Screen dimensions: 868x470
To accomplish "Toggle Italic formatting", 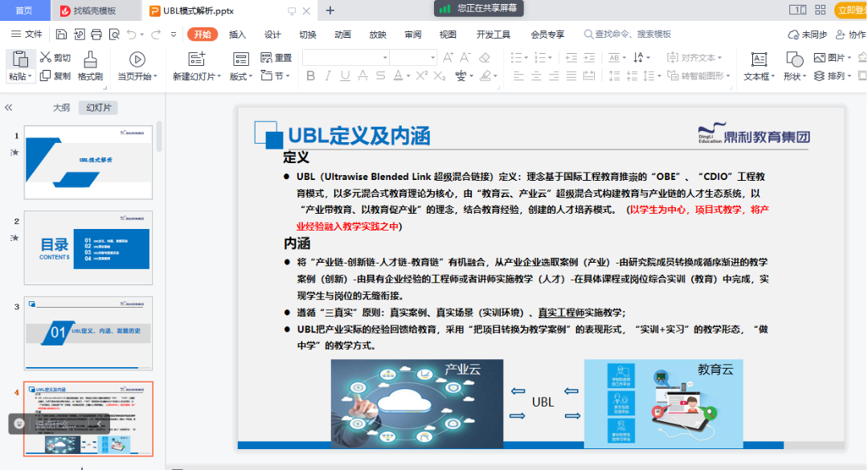I will (x=328, y=76).
